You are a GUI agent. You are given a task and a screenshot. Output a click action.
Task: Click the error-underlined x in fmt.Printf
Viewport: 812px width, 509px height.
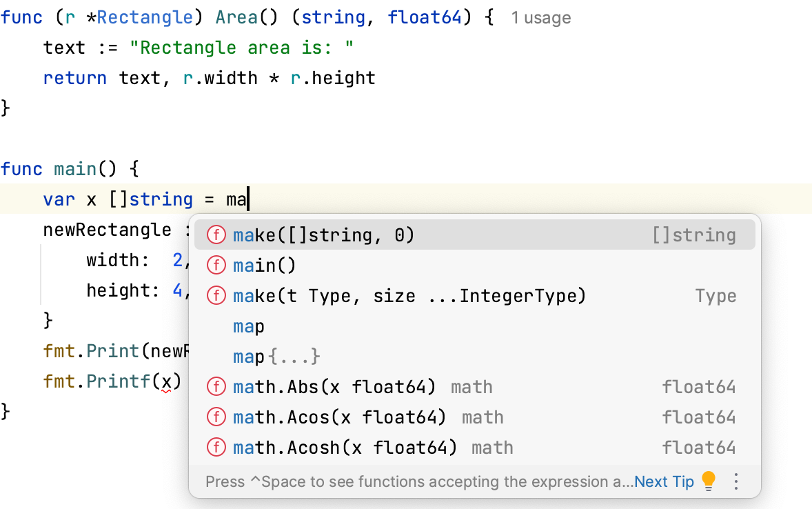click(x=165, y=381)
